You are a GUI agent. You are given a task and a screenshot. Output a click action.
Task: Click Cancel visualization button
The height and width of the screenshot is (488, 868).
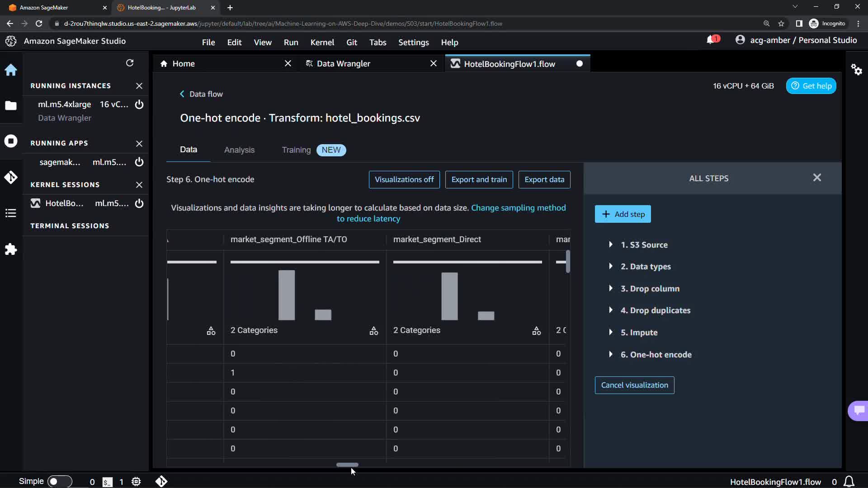click(x=634, y=385)
